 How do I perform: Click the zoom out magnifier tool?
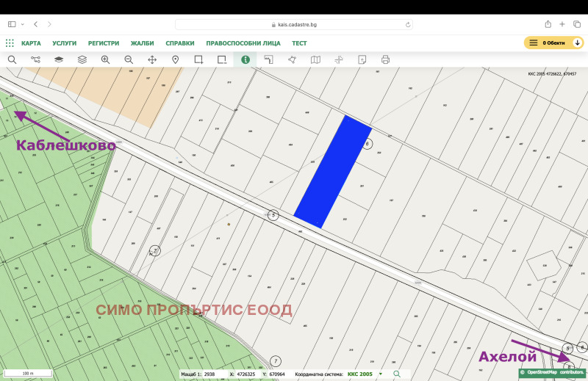pos(129,59)
